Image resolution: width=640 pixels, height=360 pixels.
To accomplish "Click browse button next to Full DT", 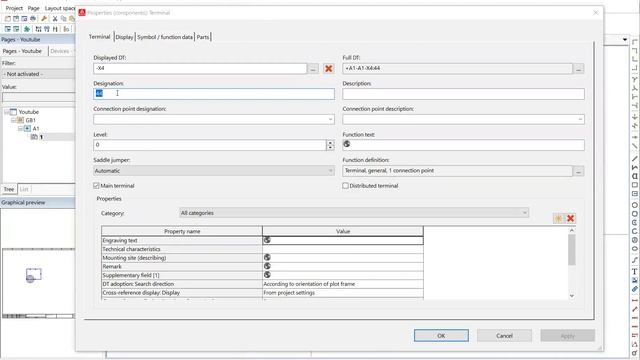I will point(578,69).
